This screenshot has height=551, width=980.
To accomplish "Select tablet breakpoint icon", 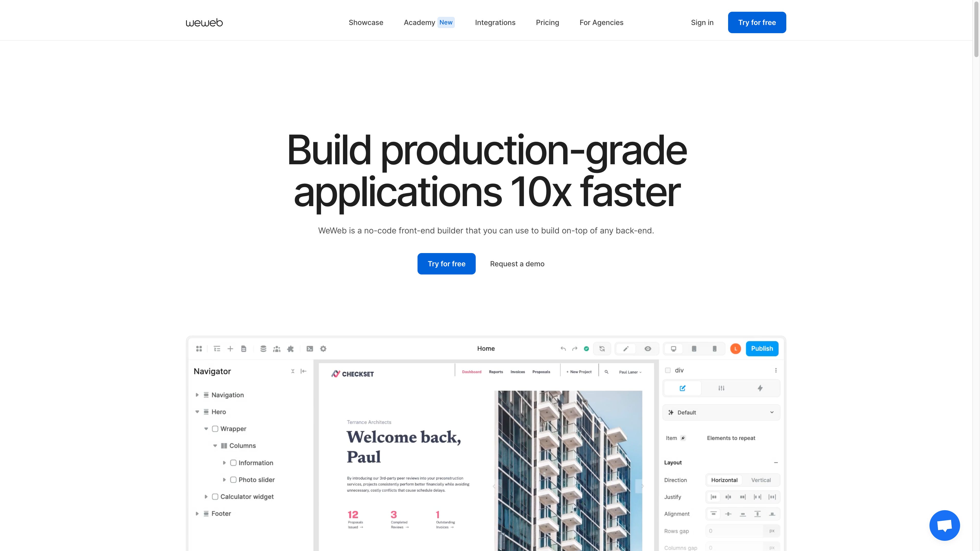I will coord(694,349).
